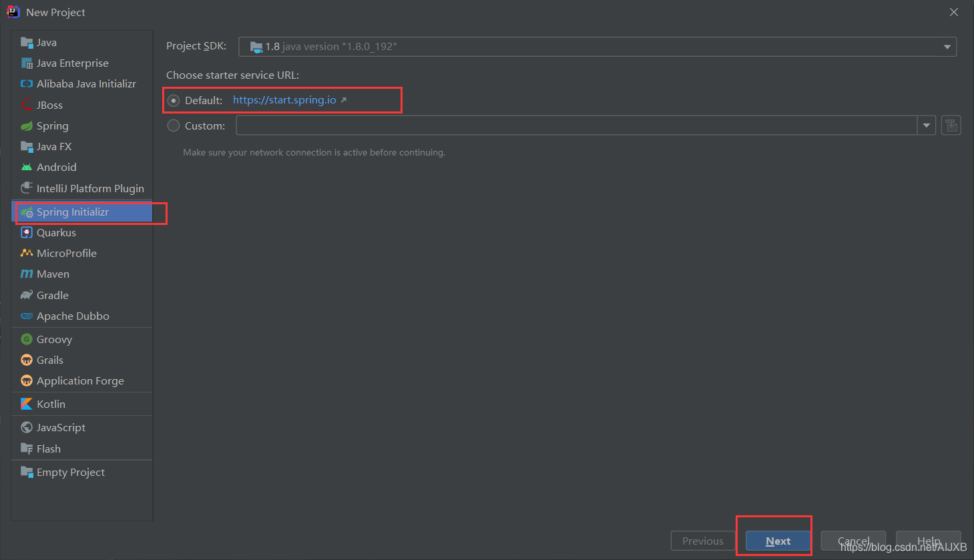Select the Default service URL radio button
Screen dimensions: 974x560
pyautogui.click(x=174, y=101)
